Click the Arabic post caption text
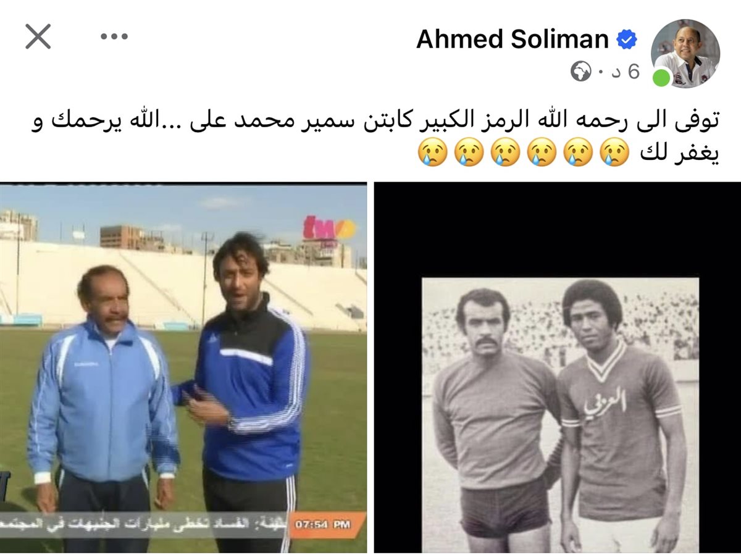The height and width of the screenshot is (560, 741). click(375, 136)
